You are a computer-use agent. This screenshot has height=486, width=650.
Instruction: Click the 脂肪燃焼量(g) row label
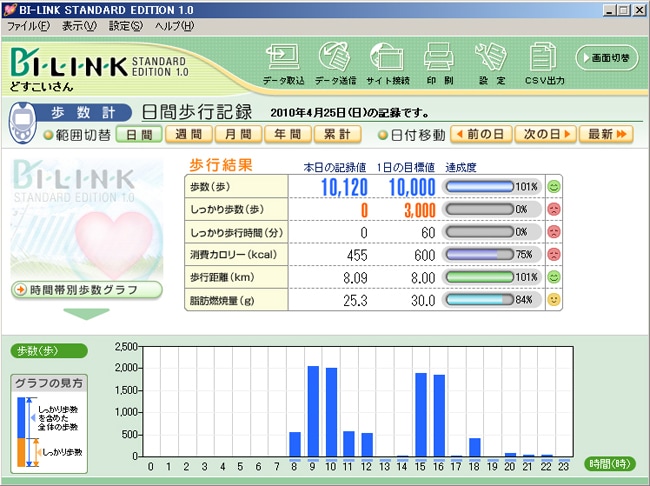point(222,301)
